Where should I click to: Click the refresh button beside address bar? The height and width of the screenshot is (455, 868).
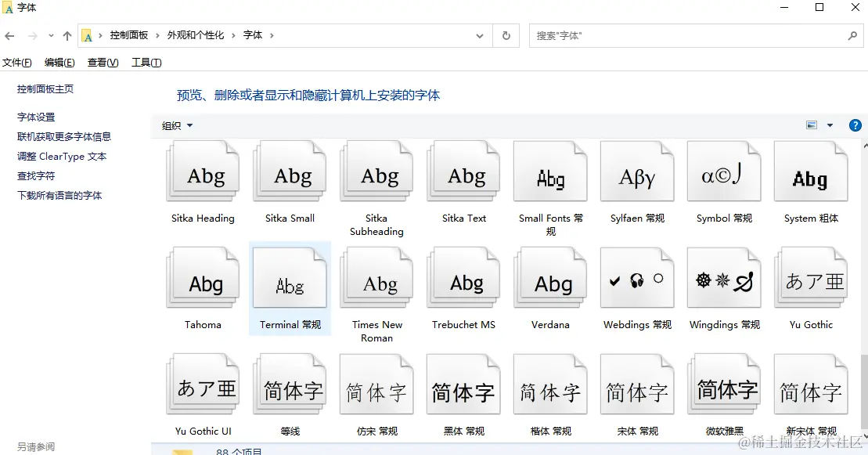coord(506,35)
